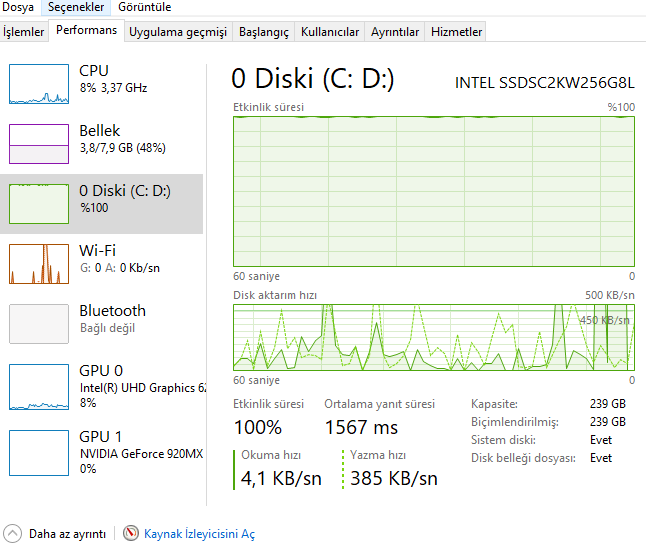Collapse view using Daha az ayrıntı arrow

12,534
